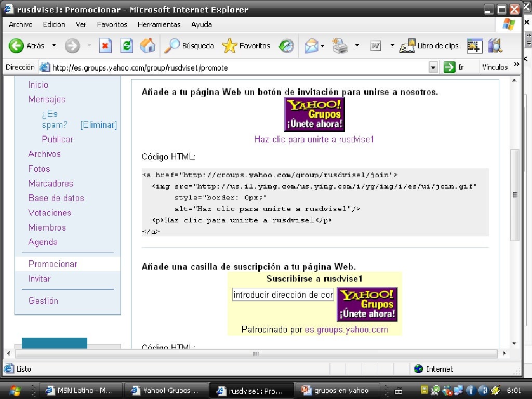
Task: Go to the home page with the house icon
Action: click(147, 46)
